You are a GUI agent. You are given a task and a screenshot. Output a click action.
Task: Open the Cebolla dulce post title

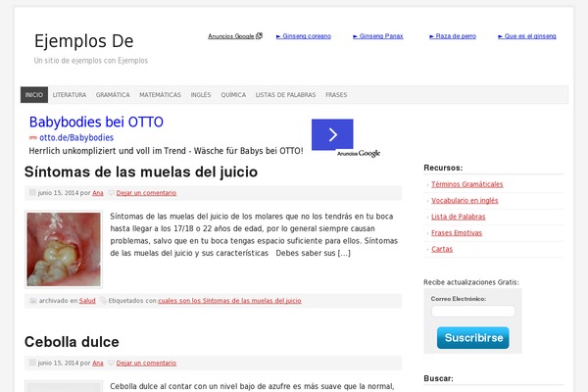[72, 342]
